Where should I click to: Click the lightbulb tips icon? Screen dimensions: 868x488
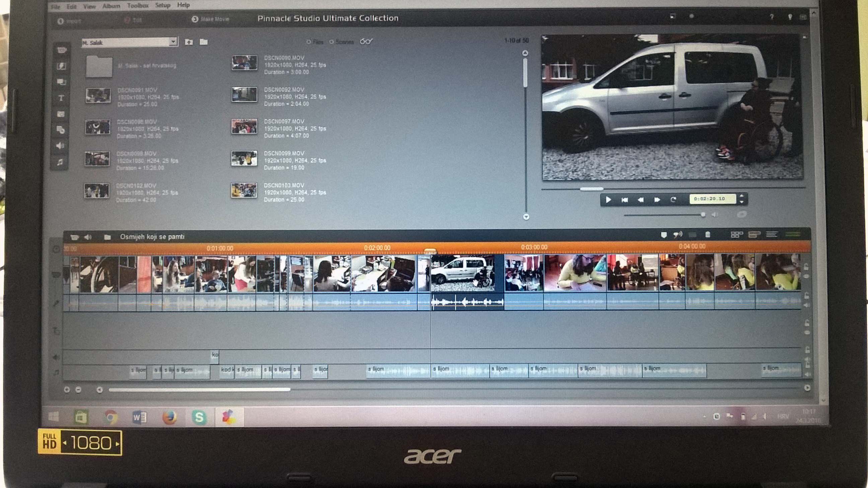790,17
